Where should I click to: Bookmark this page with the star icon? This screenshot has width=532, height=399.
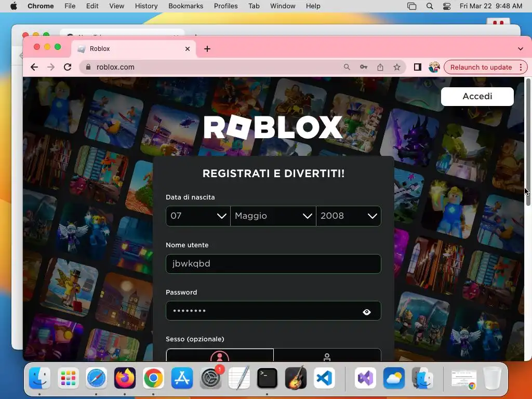click(x=397, y=67)
